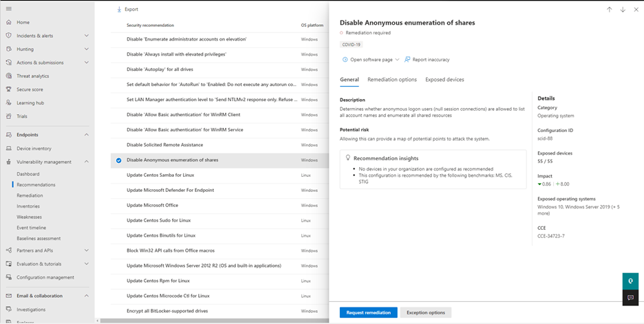Screen dimensions: 644x324
Task: Switch to Remediation options tab
Action: click(x=392, y=80)
